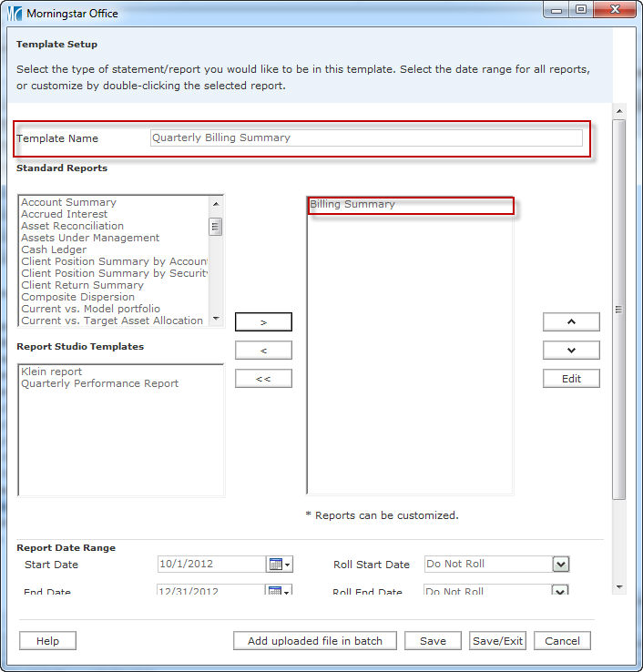This screenshot has width=643, height=672.
Task: Open the Start Date calendar picker
Action: 280,565
